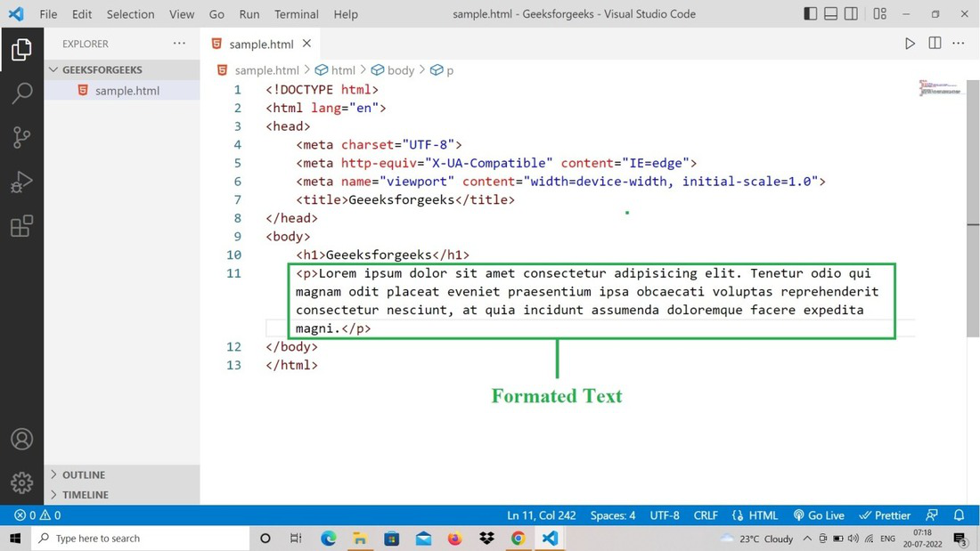Screen dimensions: 980x551
Task: Open Google Chrome from the taskbar
Action: click(519, 538)
